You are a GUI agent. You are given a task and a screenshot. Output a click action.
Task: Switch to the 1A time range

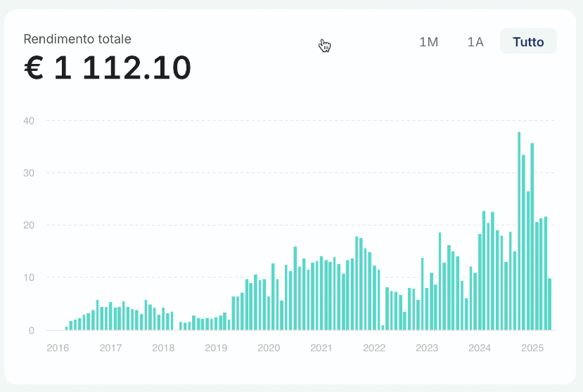pos(475,41)
